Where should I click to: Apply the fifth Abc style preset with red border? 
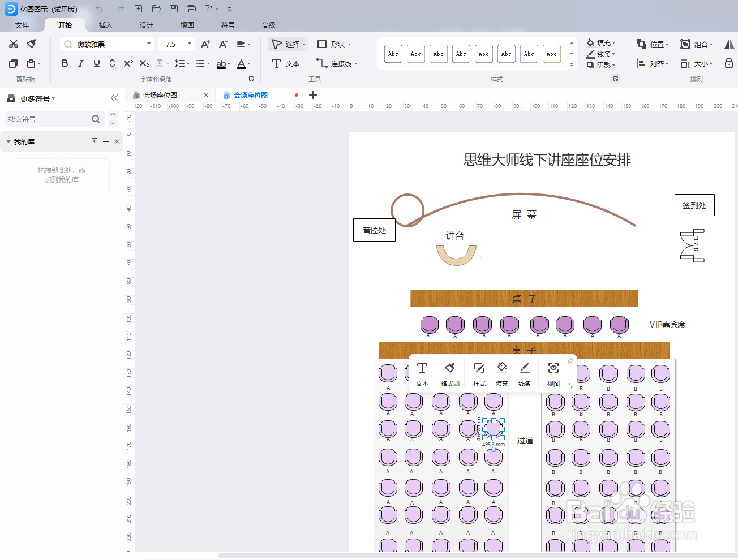pos(484,54)
